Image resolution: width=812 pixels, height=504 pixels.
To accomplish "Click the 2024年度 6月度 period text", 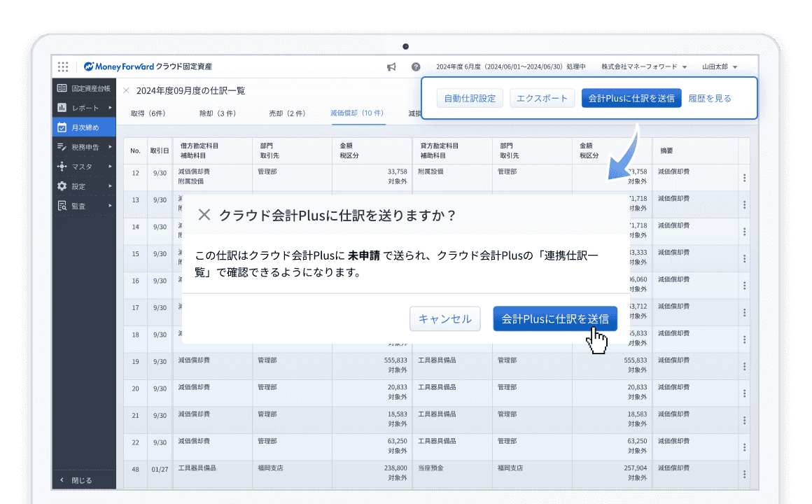I will pos(510,66).
